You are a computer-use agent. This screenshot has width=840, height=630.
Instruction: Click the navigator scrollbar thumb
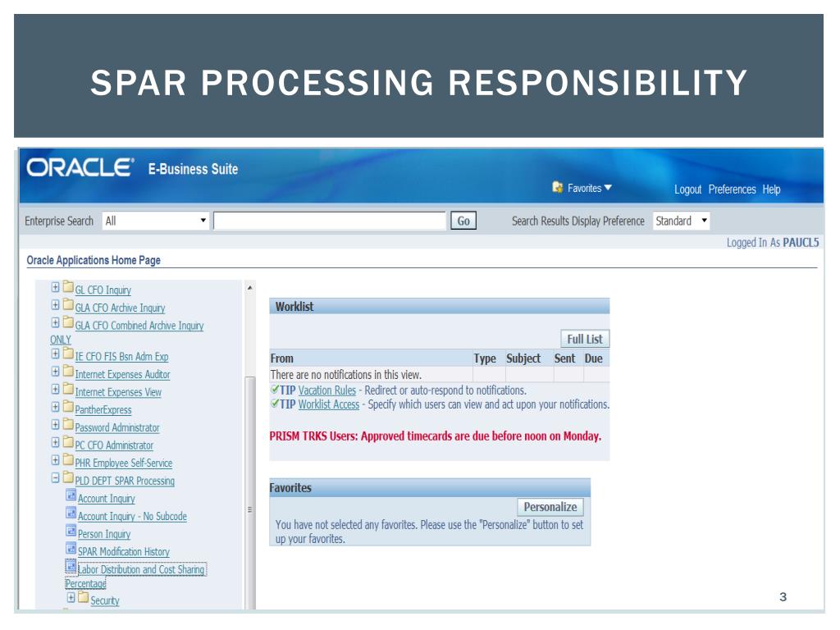[249, 493]
